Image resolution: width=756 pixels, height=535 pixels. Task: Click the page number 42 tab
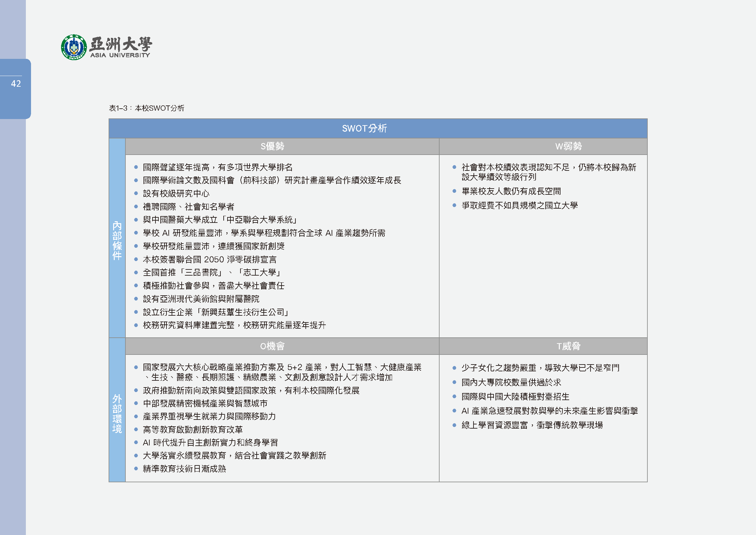16,89
